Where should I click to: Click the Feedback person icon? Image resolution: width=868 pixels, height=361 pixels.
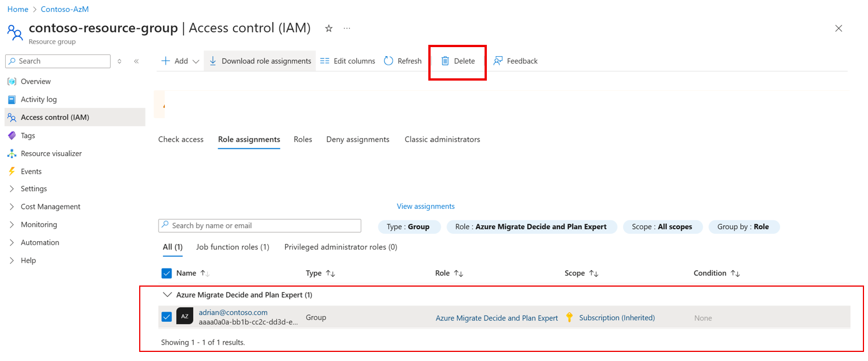[498, 61]
